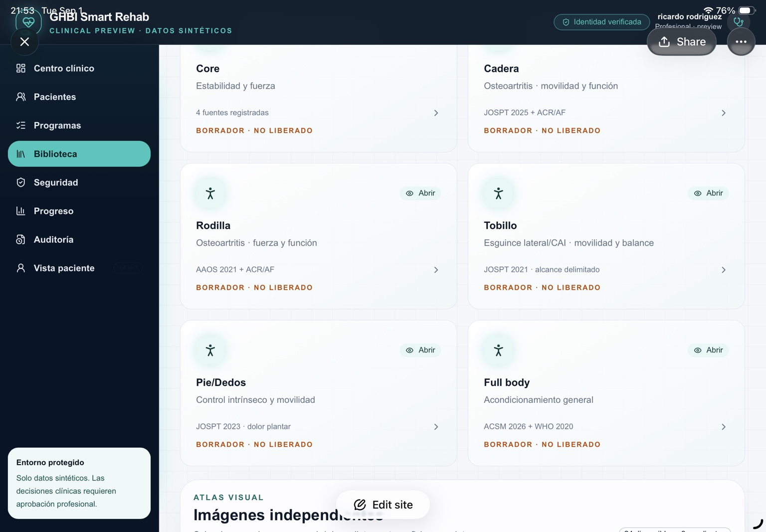
Task: Click the Vista paciente person icon
Action: pyautogui.click(x=20, y=268)
